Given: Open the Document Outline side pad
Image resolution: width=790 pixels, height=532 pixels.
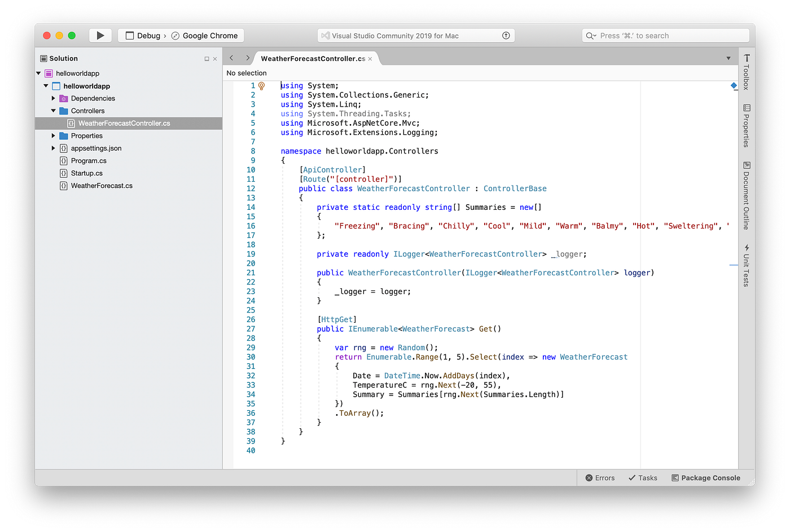Looking at the screenshot, I should [x=747, y=195].
